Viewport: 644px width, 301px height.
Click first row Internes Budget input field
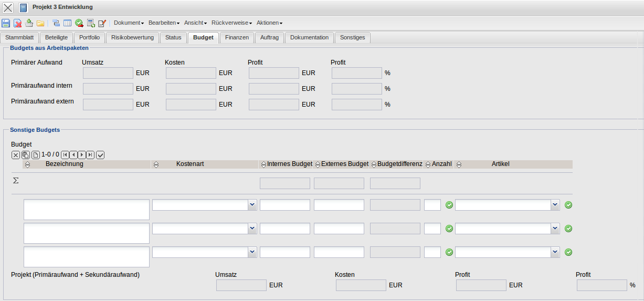[x=284, y=205]
